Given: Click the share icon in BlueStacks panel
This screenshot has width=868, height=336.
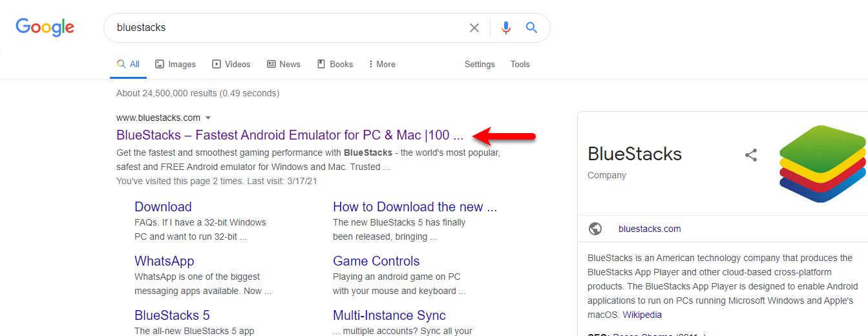Looking at the screenshot, I should pos(751,155).
